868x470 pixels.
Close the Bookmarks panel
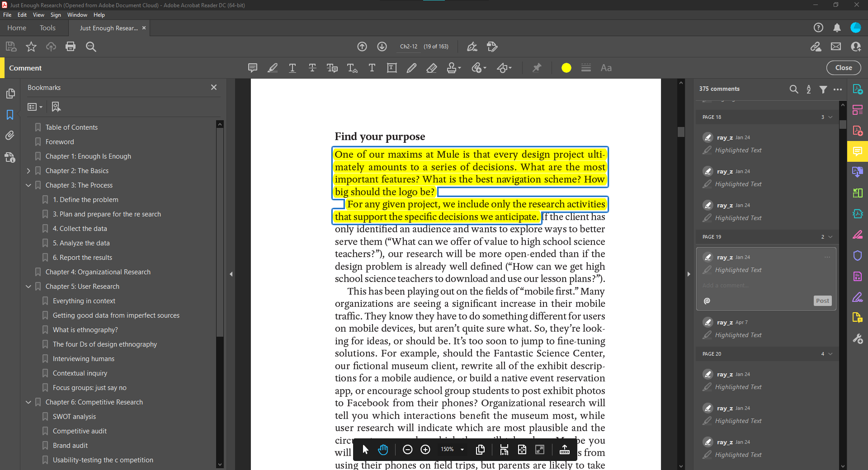click(214, 87)
